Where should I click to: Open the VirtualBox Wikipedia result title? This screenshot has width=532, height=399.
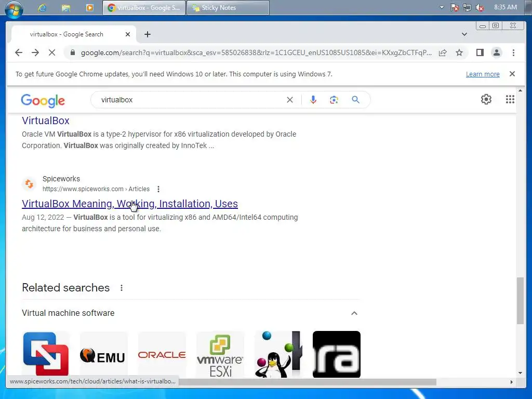[46, 121]
